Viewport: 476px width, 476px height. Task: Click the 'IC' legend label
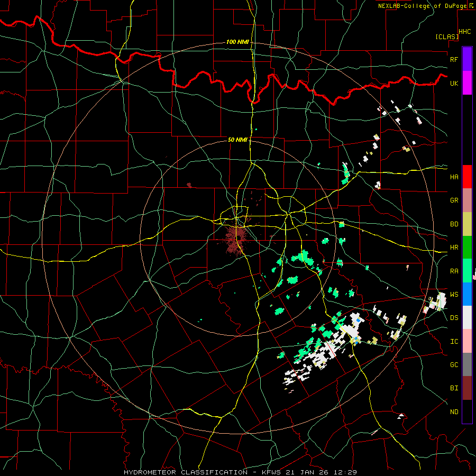[454, 342]
